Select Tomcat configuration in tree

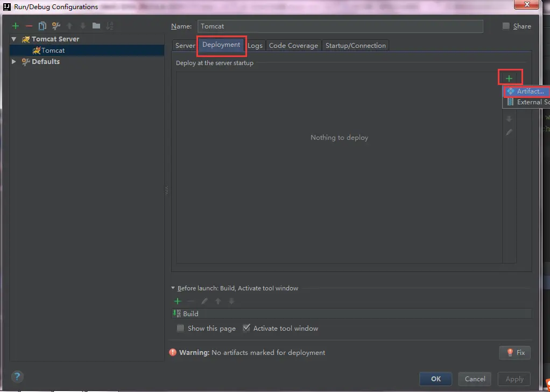(87, 50)
